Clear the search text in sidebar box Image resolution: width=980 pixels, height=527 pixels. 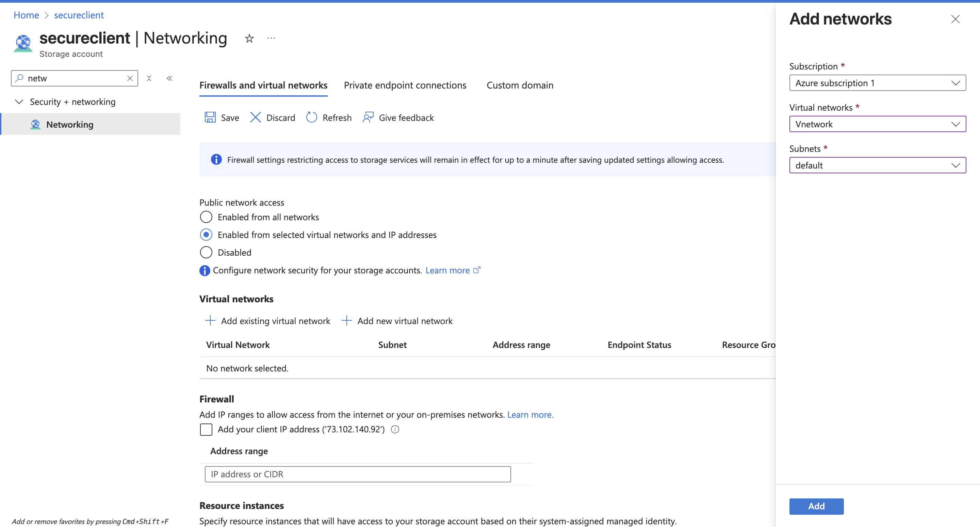[130, 78]
